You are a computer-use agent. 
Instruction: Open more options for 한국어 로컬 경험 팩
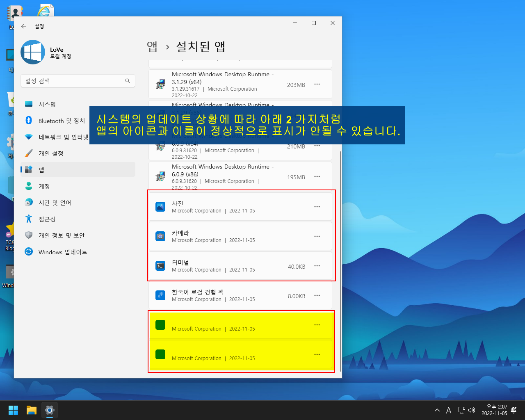point(317,295)
